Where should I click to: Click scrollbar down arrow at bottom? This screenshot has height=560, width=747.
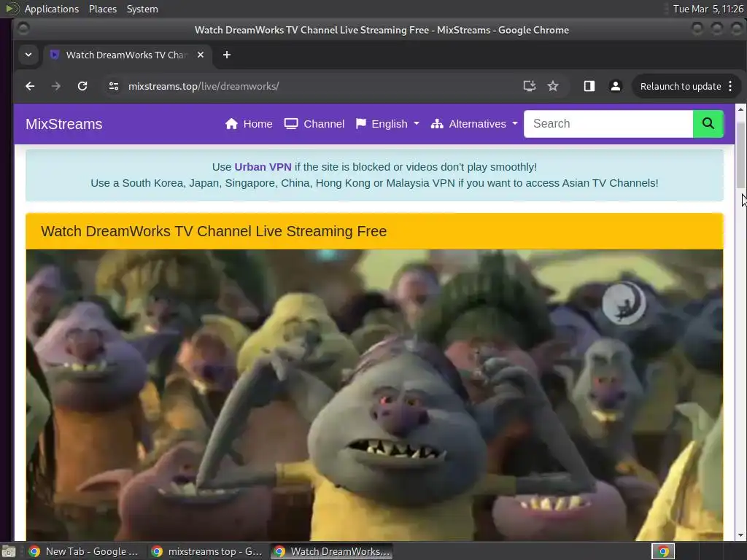click(740, 535)
